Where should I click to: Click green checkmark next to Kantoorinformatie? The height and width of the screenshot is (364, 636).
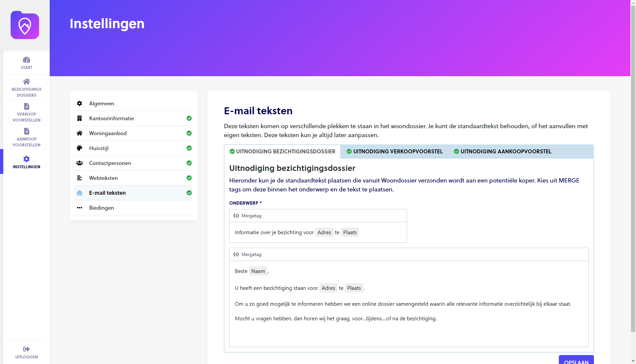pyautogui.click(x=189, y=118)
